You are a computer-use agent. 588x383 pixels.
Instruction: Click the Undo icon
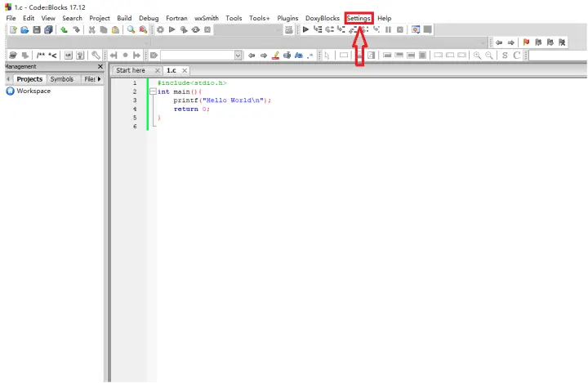(65, 29)
